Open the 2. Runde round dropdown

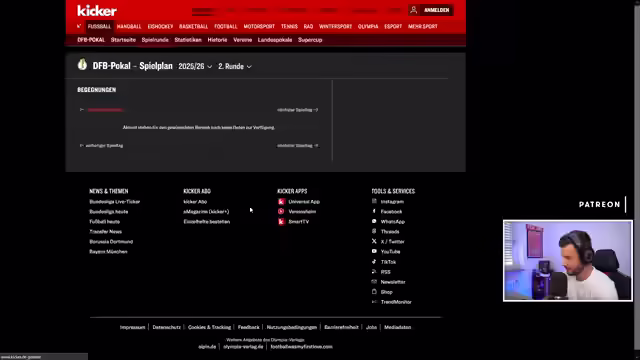pyautogui.click(x=235, y=66)
